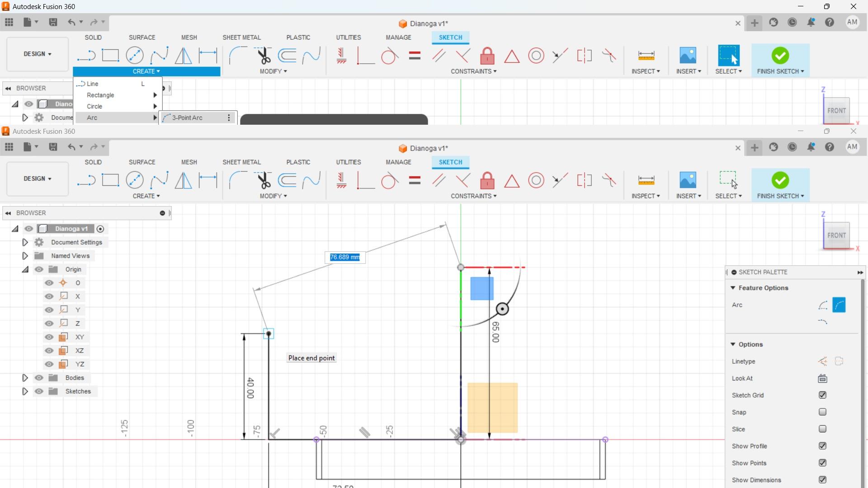Click the Lock constraint icon

click(487, 180)
